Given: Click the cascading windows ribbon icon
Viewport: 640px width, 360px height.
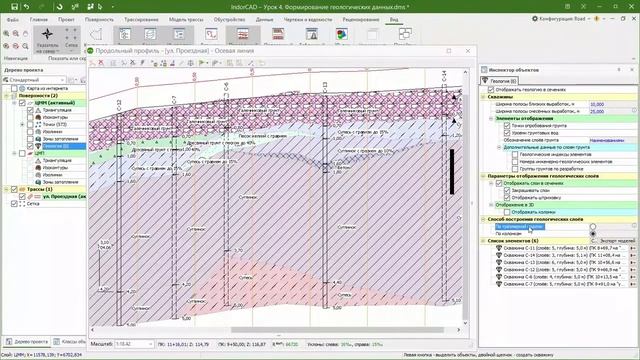Looking at the screenshot, I should coord(405,34).
